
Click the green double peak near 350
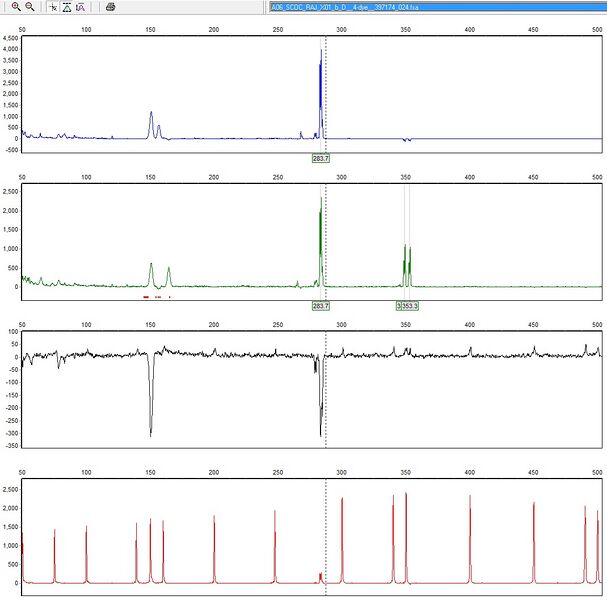(x=407, y=255)
